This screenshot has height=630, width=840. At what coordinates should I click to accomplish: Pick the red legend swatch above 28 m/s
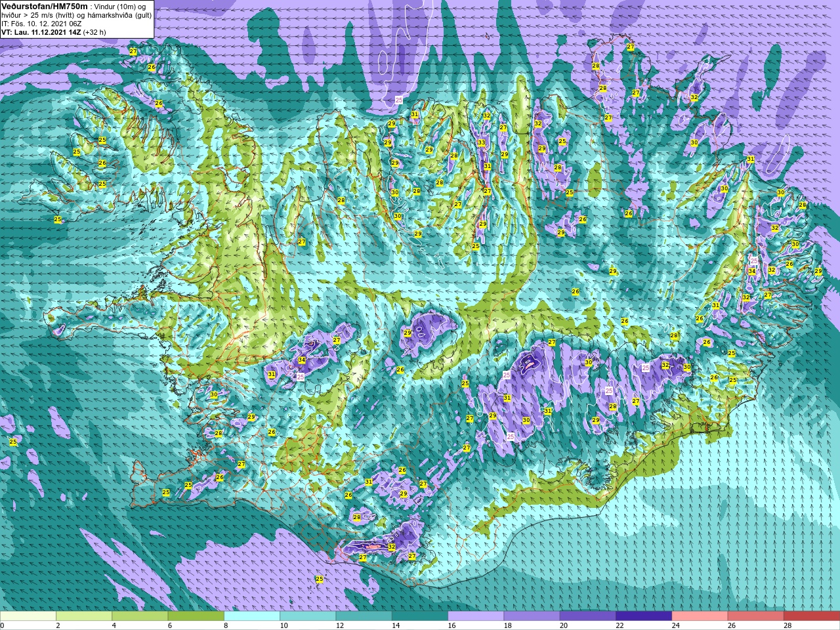[x=812, y=616]
